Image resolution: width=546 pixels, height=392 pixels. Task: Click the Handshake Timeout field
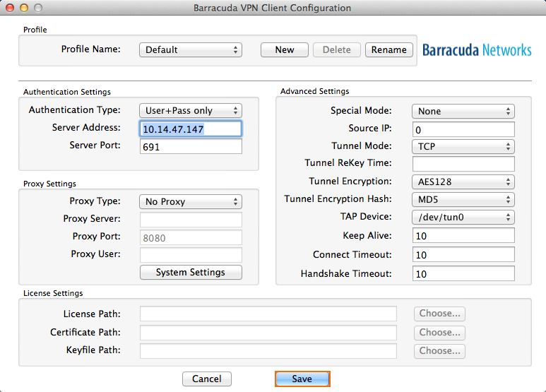point(463,273)
